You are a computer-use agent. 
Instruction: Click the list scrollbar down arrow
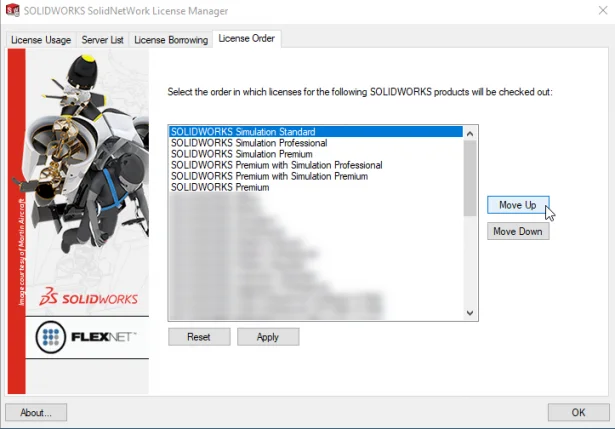470,313
